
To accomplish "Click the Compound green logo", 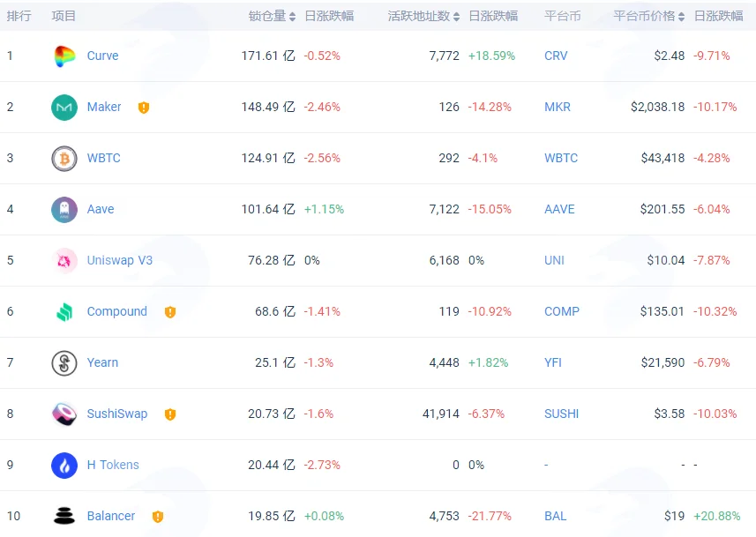I will tap(64, 311).
